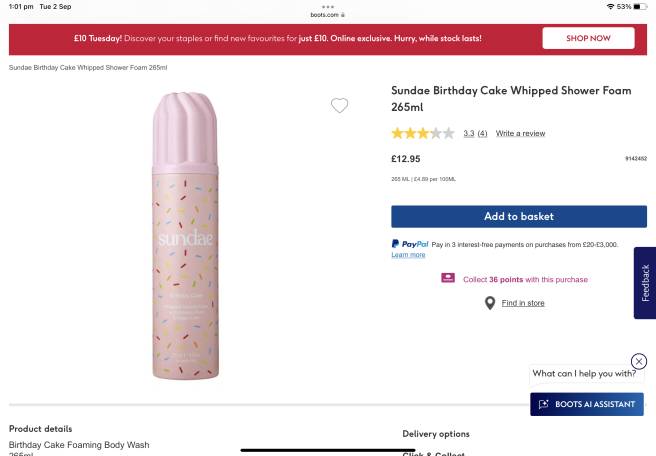
Task: Open the Feedback side tab
Action: [x=645, y=283]
